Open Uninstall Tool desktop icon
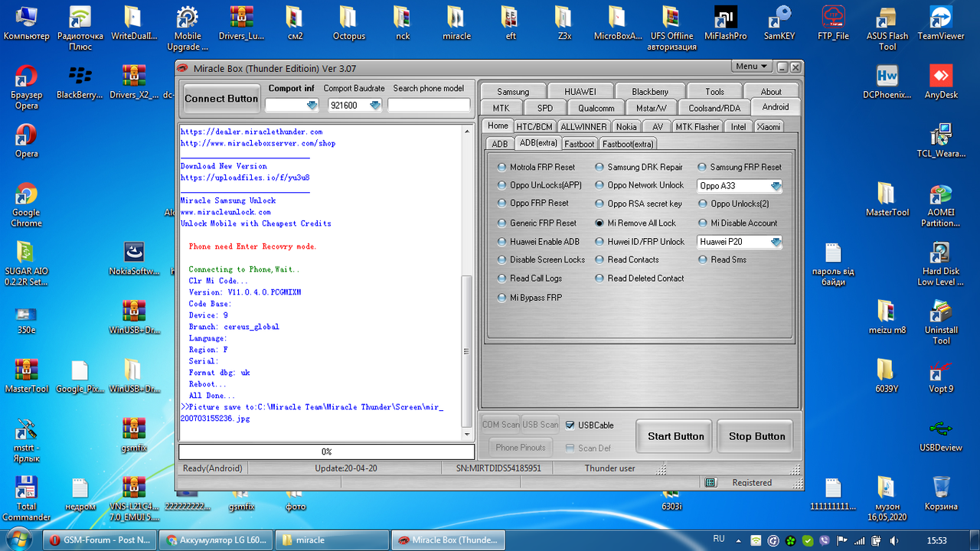980x551 pixels. [x=941, y=322]
